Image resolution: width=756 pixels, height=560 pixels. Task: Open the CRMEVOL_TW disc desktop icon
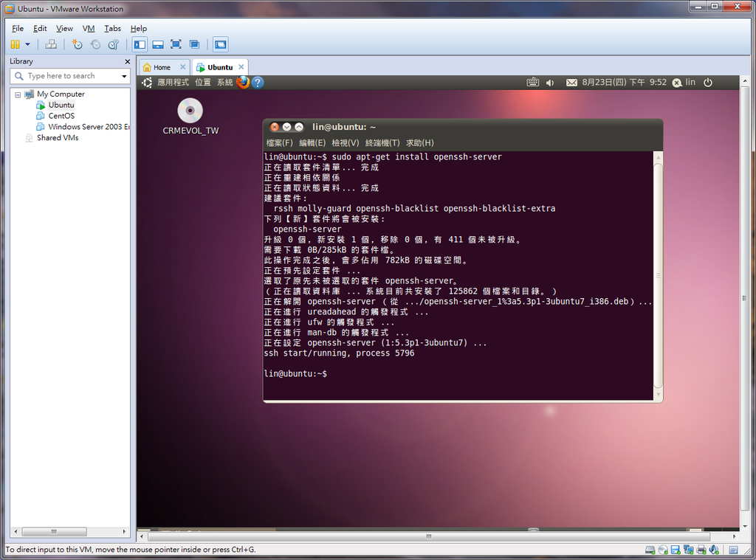pyautogui.click(x=190, y=117)
